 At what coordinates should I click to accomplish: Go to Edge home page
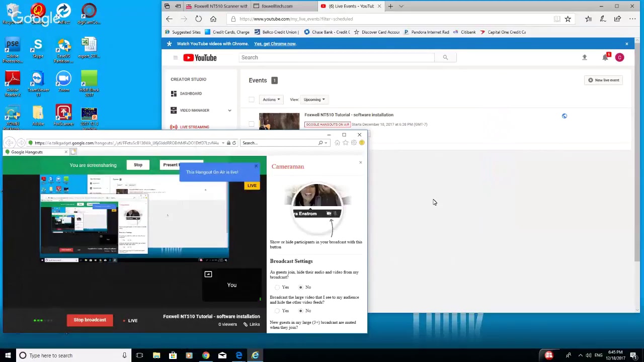213,19
